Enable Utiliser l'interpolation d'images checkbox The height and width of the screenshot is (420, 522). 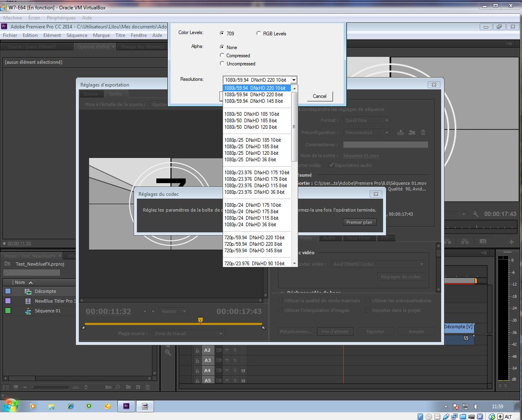click(x=280, y=310)
